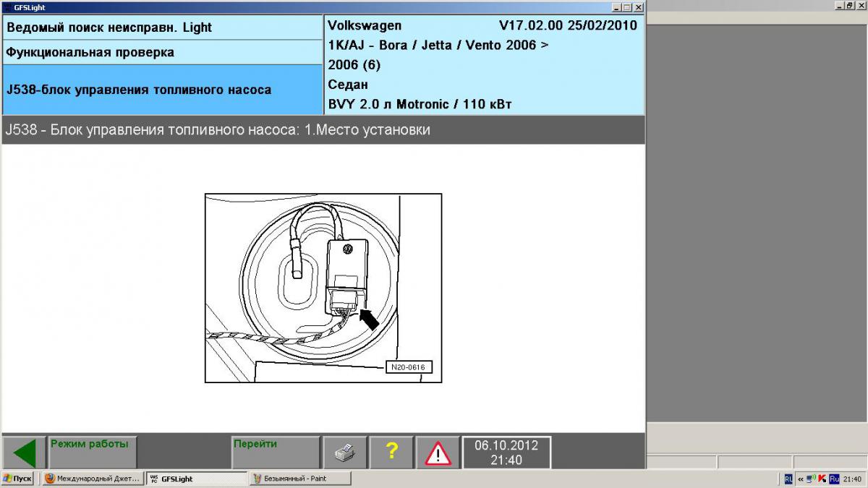Close the background Paint window
This screenshot has height=488, width=868.
click(860, 5)
